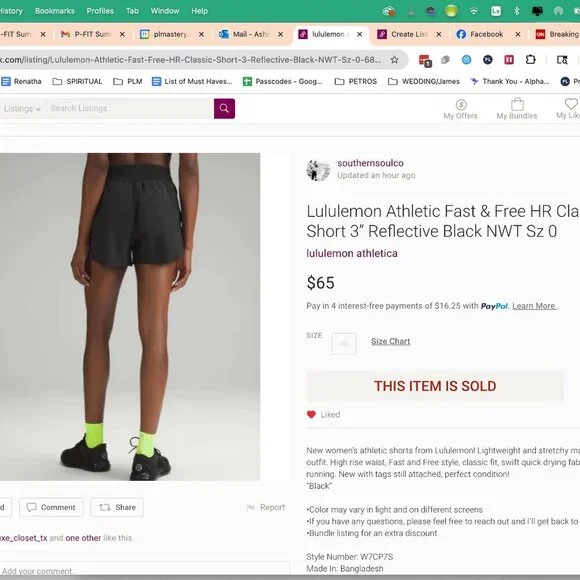Open the Bookmarks menu
580x580 pixels.
pos(55,11)
